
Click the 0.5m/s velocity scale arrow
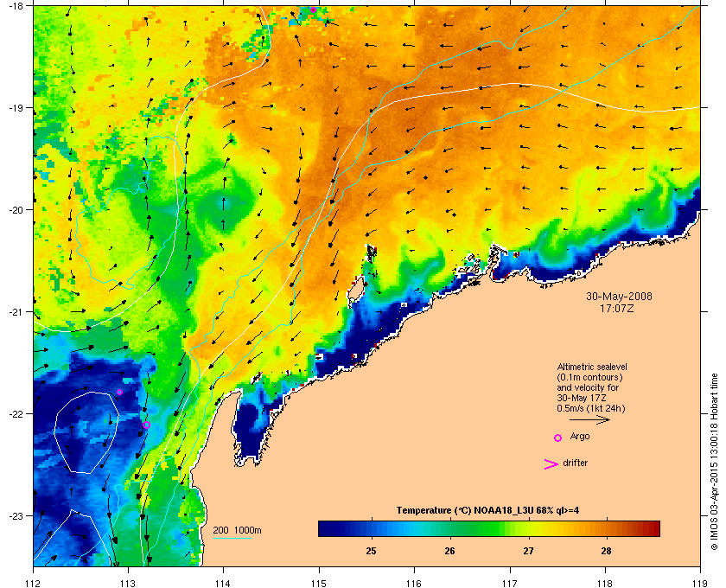pos(589,420)
